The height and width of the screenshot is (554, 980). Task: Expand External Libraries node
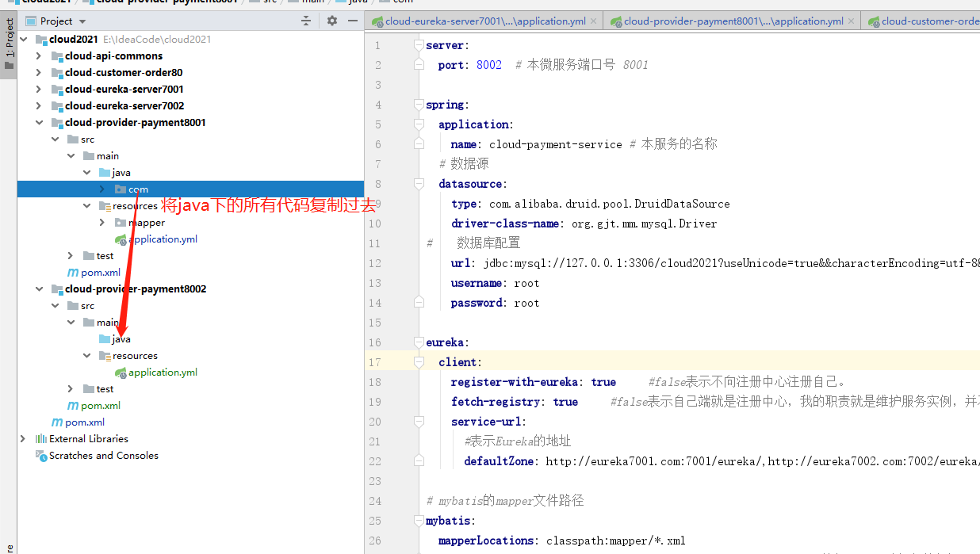(x=23, y=438)
